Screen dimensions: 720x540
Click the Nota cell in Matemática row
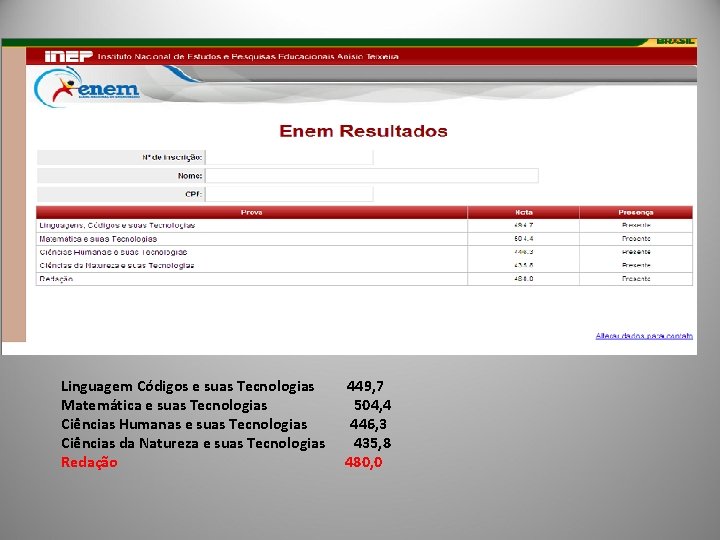point(523,239)
